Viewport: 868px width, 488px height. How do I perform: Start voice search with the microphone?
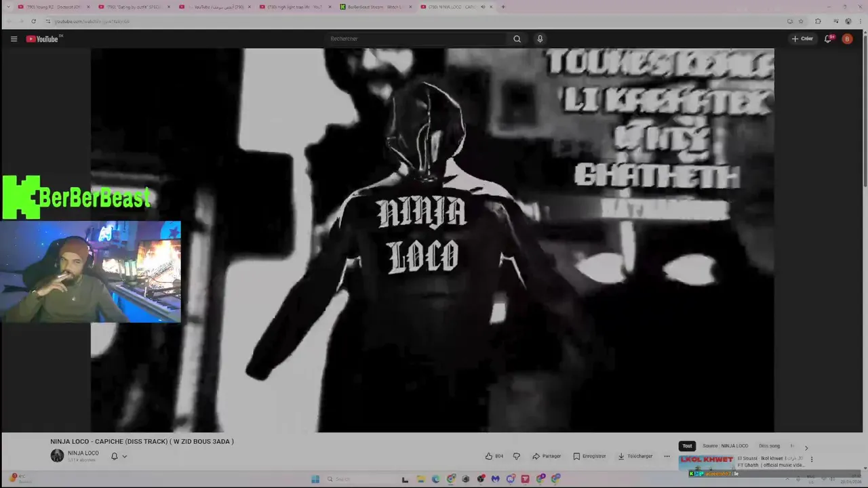click(x=540, y=39)
